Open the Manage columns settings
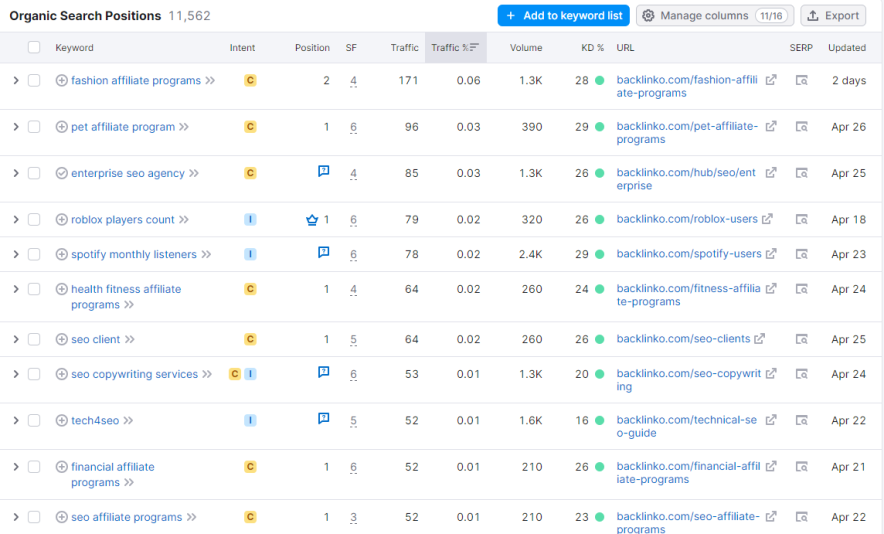 point(715,16)
